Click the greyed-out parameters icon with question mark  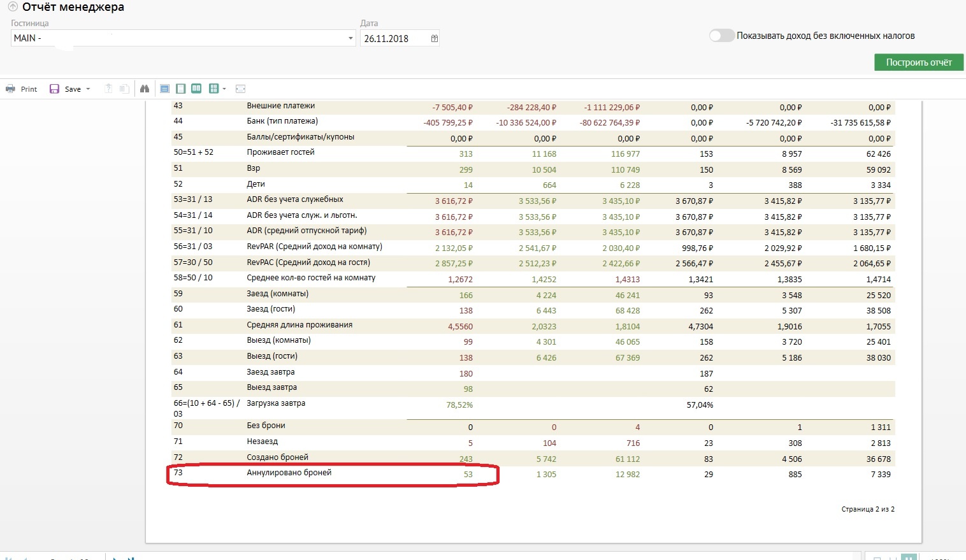[x=108, y=89]
